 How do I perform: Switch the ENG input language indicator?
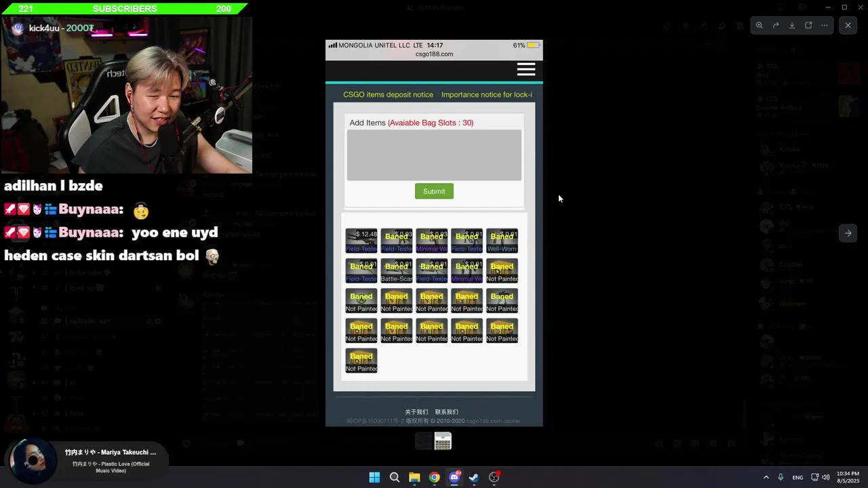point(798,477)
